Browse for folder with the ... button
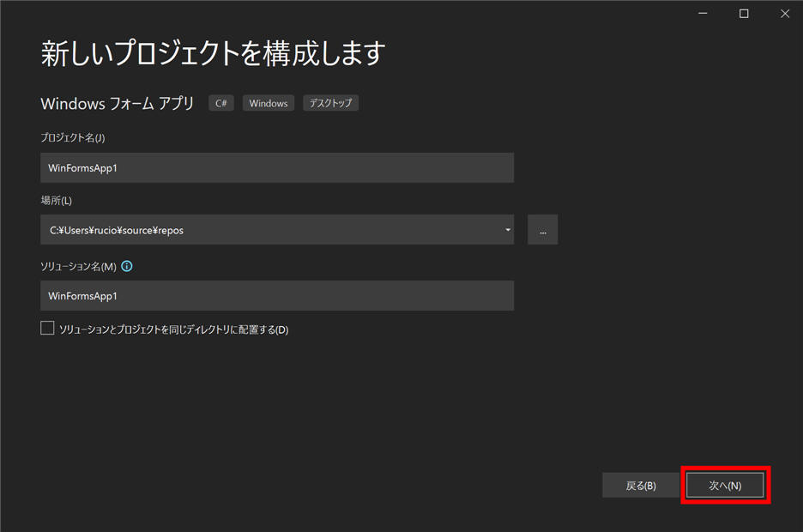803x532 pixels. [x=542, y=230]
